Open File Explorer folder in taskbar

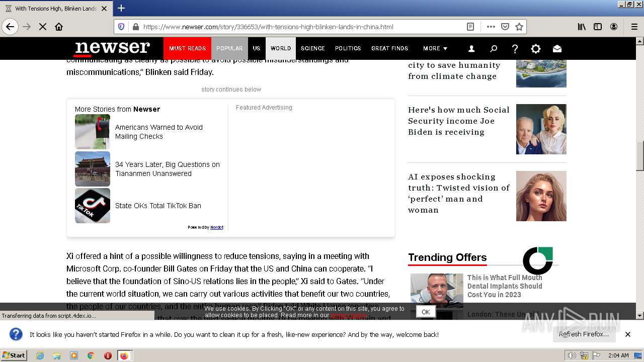click(57, 355)
